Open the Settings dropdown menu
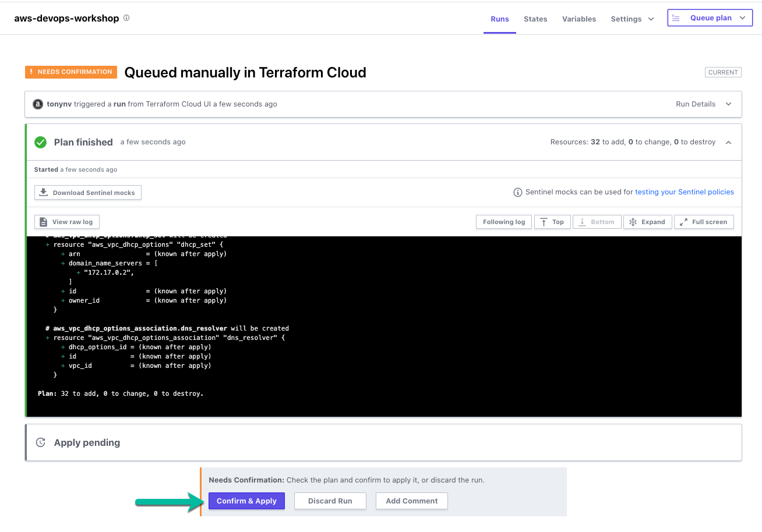Screen dimensions: 762x532 [632, 19]
